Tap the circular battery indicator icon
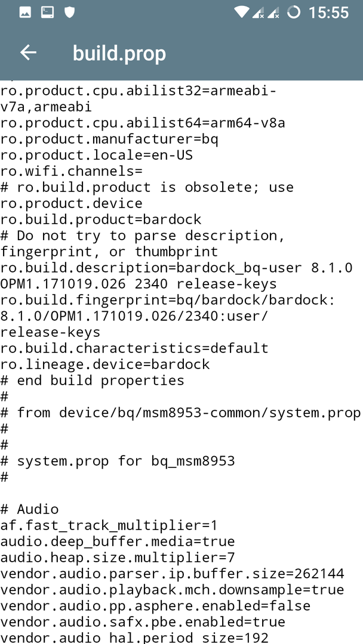Screen dimensions: 363x644 coord(294,13)
